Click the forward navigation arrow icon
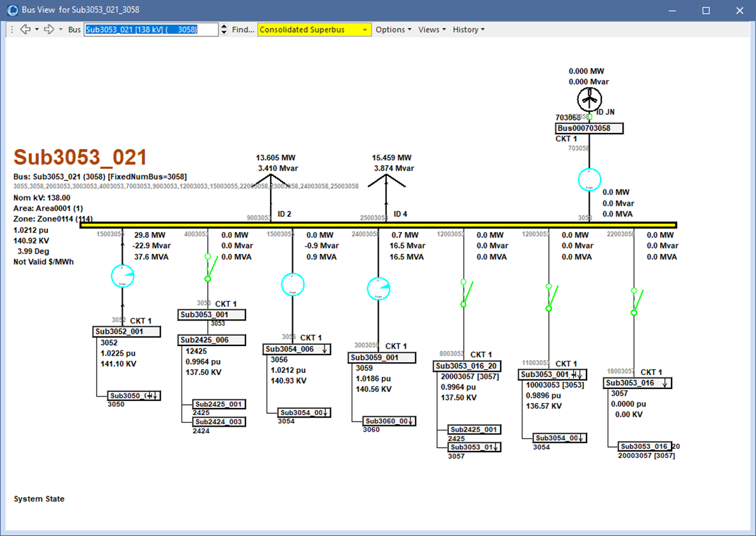The width and height of the screenshot is (756, 536). coord(49,29)
